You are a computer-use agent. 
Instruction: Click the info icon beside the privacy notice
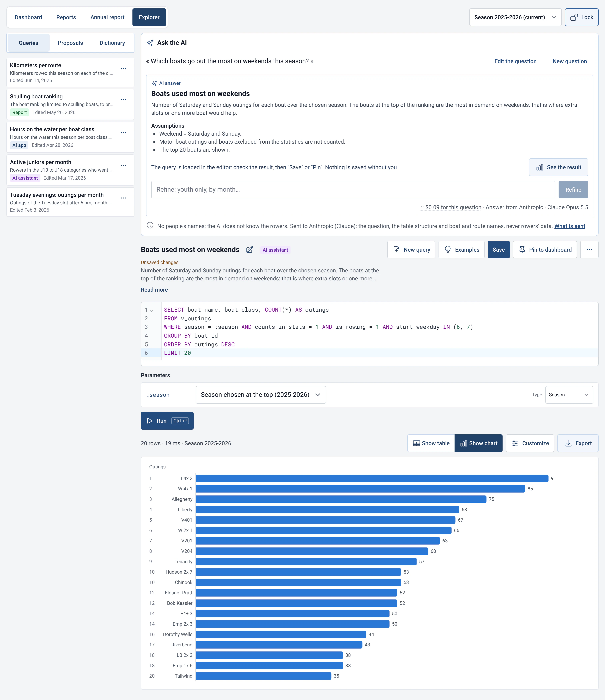[x=150, y=226]
